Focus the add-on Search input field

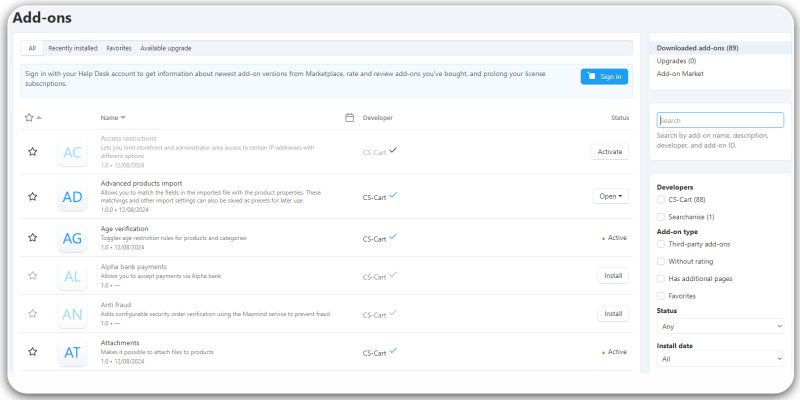point(720,120)
